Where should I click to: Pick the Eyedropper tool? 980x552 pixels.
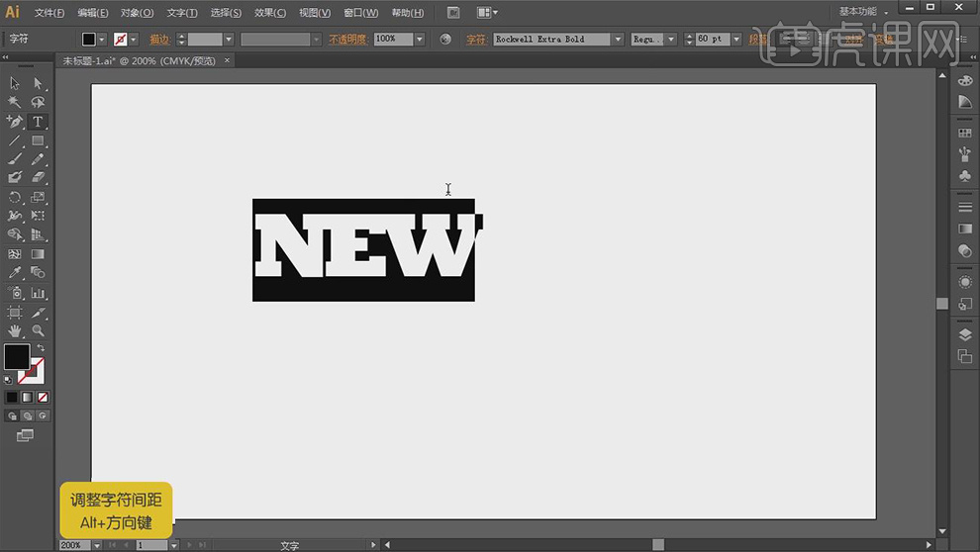click(15, 273)
